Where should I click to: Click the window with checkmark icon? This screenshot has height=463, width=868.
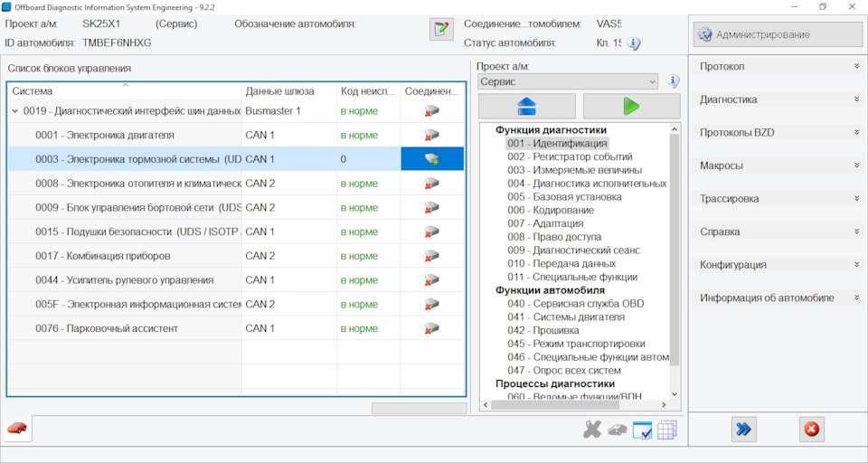(x=642, y=430)
